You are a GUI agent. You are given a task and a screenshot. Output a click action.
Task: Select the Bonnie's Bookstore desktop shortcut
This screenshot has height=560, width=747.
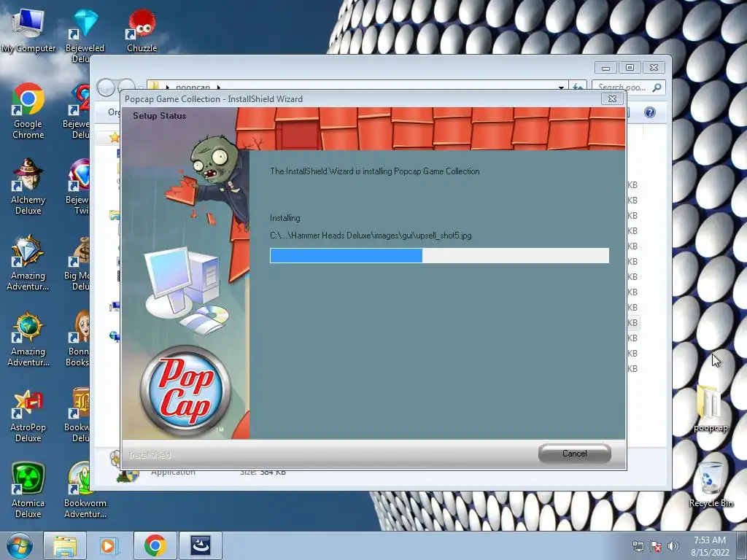77,338
